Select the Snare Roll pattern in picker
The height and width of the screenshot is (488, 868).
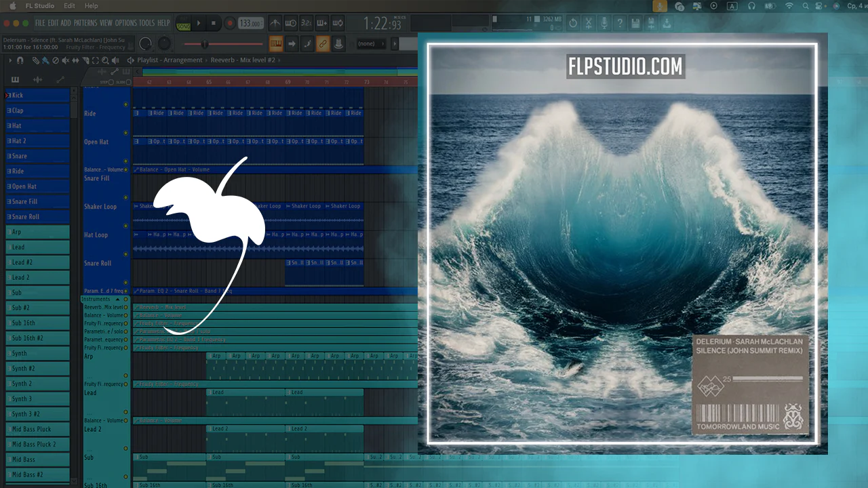click(x=37, y=217)
